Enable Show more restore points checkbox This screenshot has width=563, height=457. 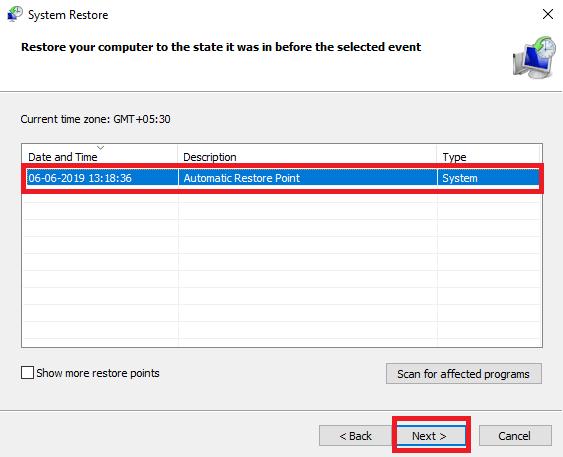coord(27,373)
